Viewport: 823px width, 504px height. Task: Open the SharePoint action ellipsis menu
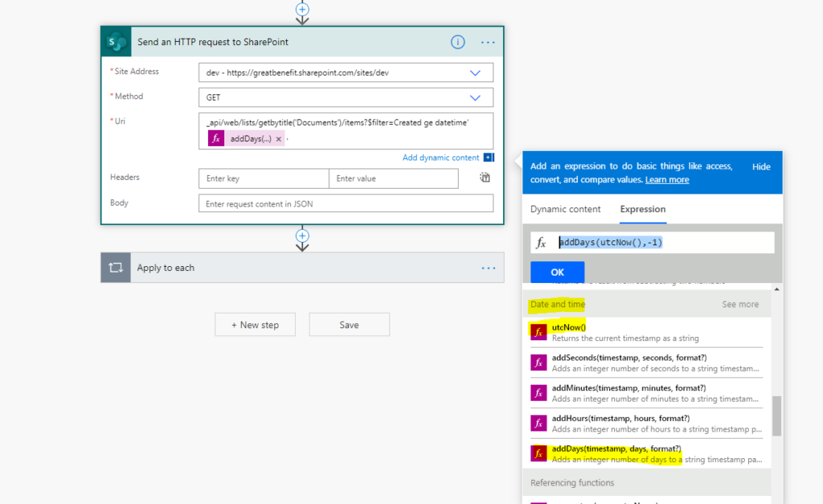click(488, 43)
